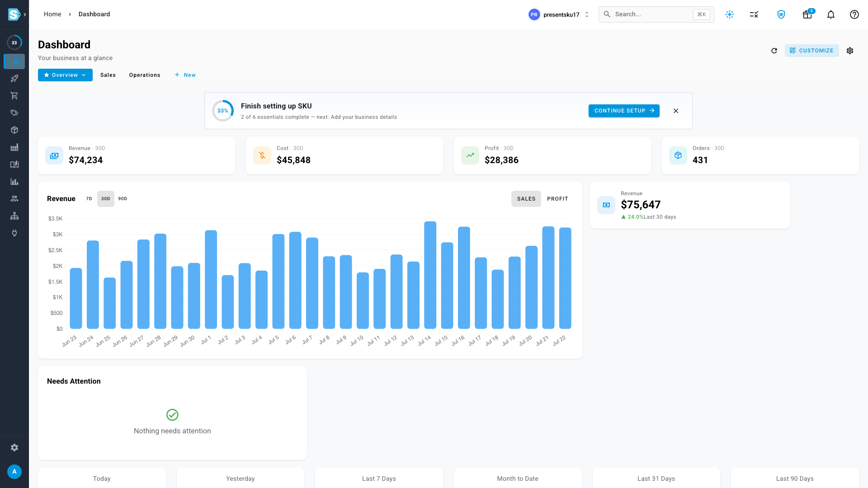This screenshot has height=488, width=868.
Task: Select the 30D chart range
Action: click(106, 199)
